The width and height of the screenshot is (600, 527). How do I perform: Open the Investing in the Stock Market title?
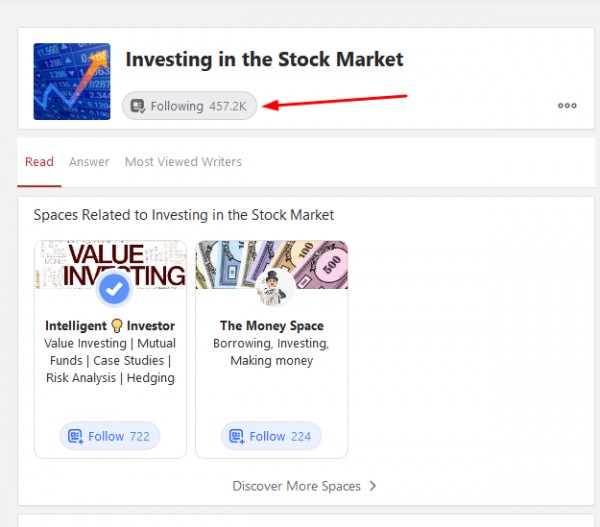[x=264, y=60]
